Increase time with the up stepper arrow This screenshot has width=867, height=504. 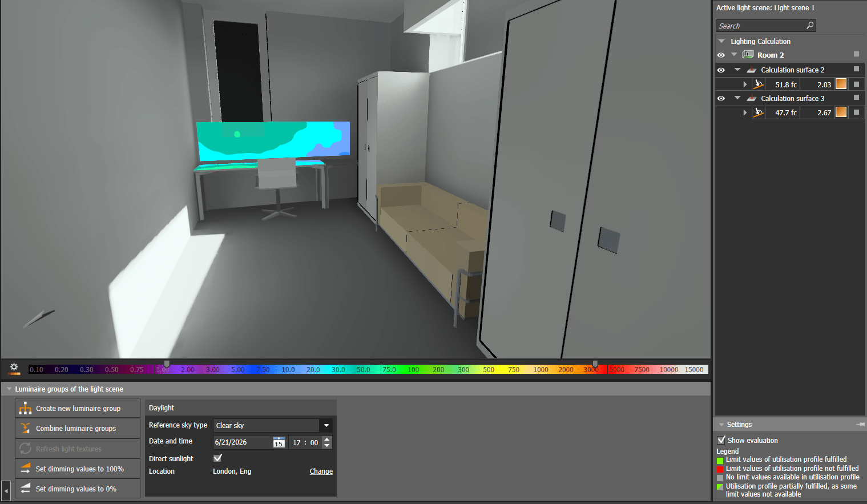pos(326,439)
